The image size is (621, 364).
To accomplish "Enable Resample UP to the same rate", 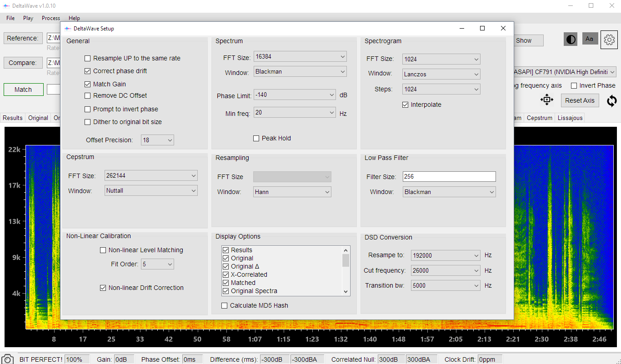I will (87, 58).
